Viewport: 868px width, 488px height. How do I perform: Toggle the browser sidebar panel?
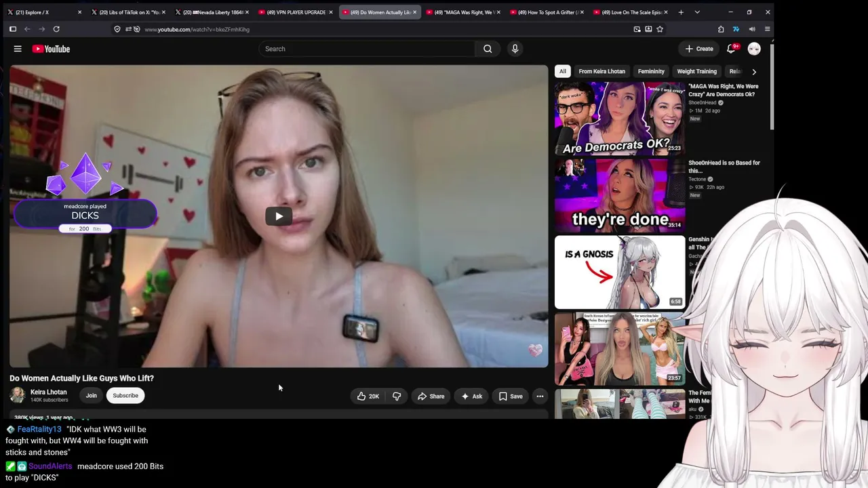pyautogui.click(x=12, y=29)
